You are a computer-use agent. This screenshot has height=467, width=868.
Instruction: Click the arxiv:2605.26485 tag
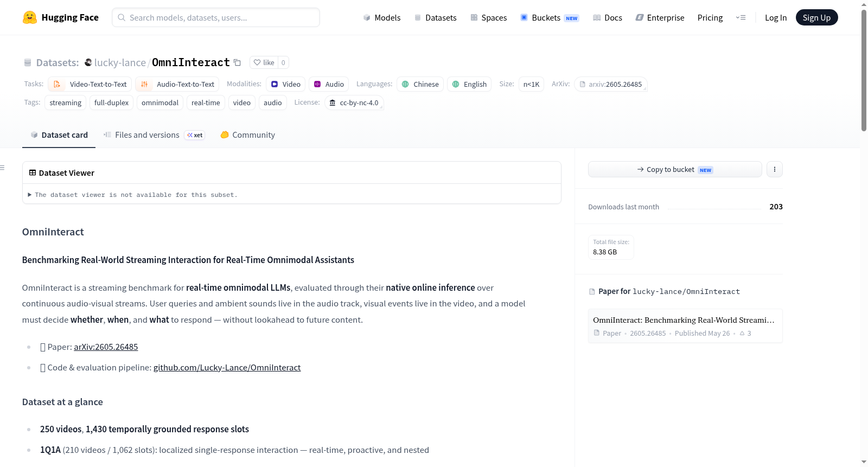click(x=610, y=84)
